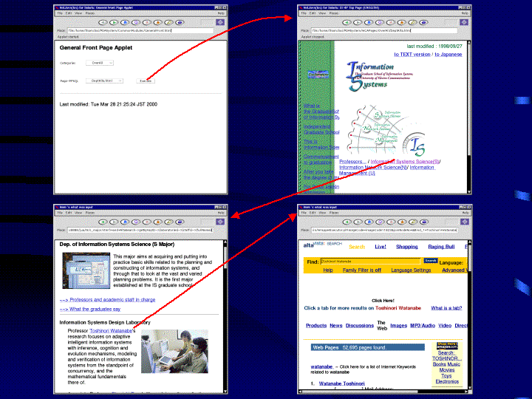The image size is (532, 399).
Task: Click the lab photo thumbnail of people at computer
Action: (174, 351)
